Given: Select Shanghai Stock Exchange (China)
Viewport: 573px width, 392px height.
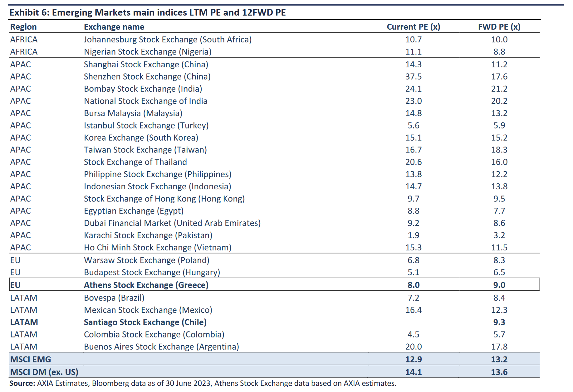Looking at the screenshot, I should (146, 65).
